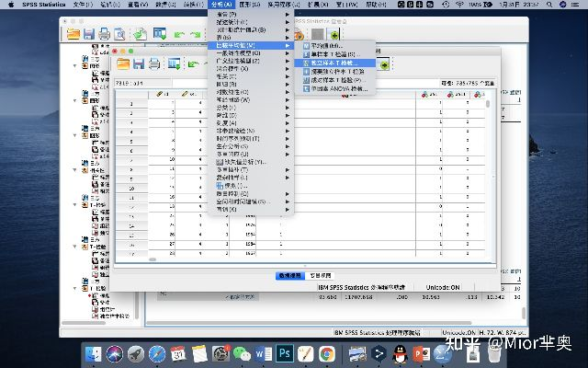Expand 表(B) submenu arrow
588x368 pixels.
(x=288, y=38)
